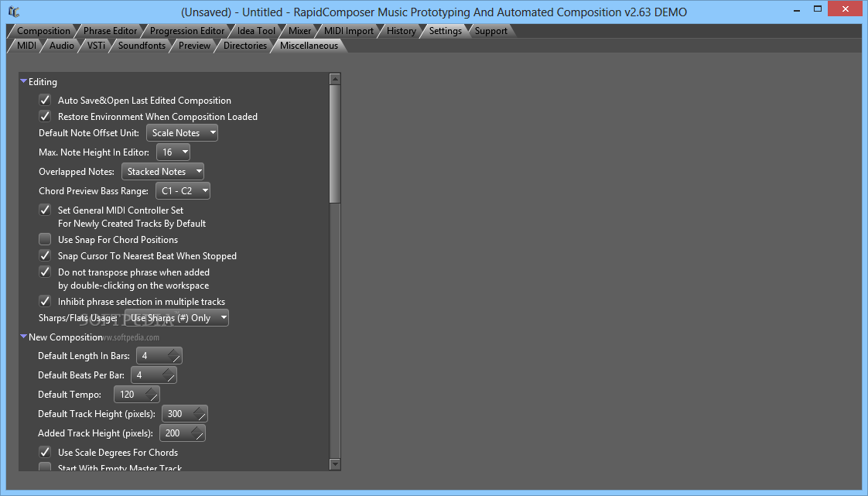Open Chord Preview Bass Range dropdown

click(183, 191)
